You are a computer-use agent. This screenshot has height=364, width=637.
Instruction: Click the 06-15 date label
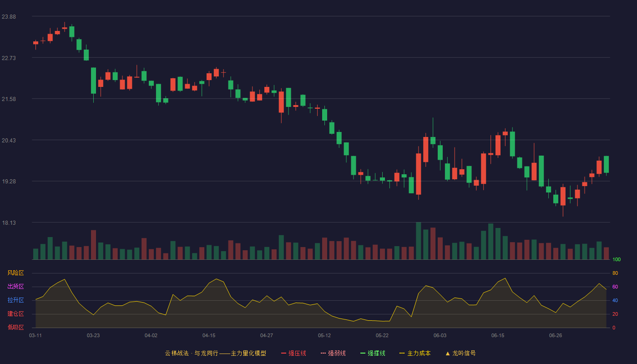pyautogui.click(x=498, y=335)
